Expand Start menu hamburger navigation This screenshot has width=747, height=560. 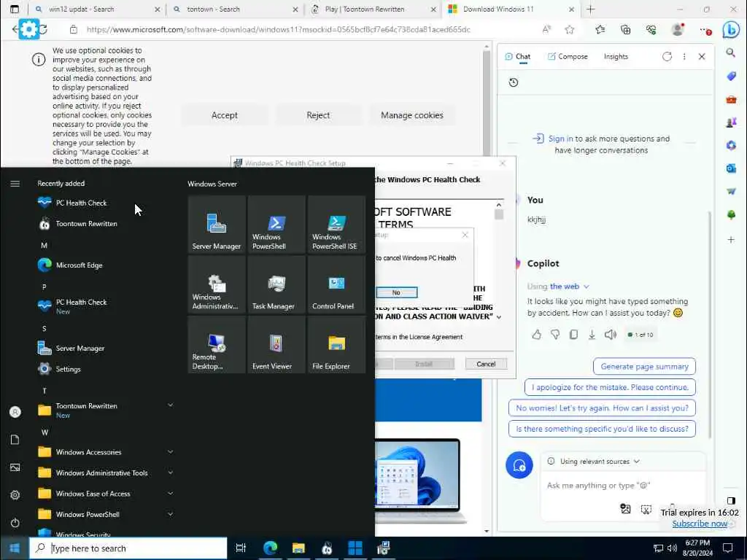point(15,183)
